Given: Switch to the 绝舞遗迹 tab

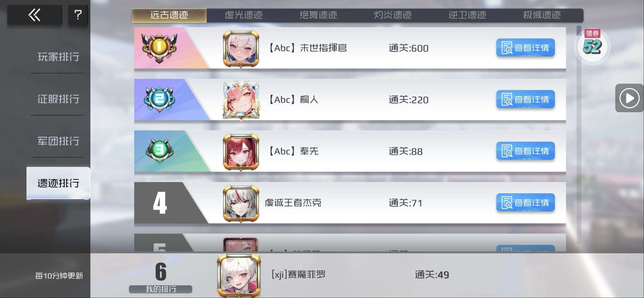Looking at the screenshot, I should pyautogui.click(x=318, y=15).
